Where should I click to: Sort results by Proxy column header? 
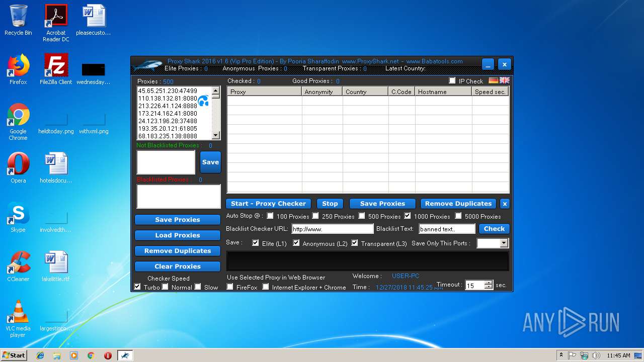coord(264,92)
